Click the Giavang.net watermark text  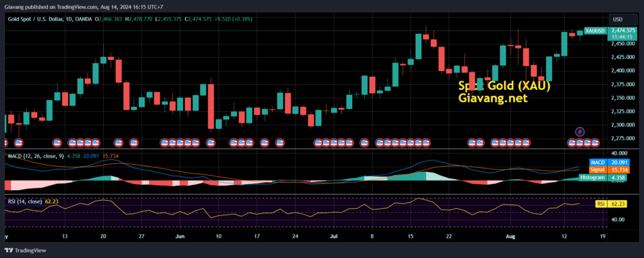[492, 99]
